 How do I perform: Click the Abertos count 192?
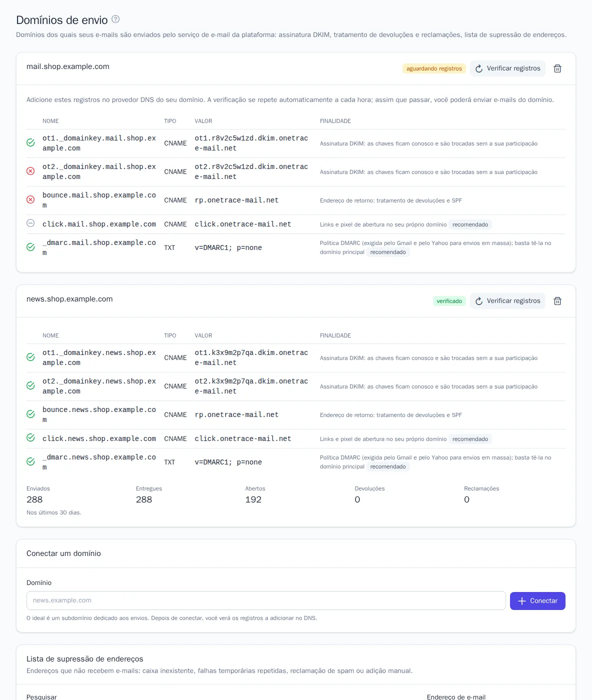(253, 499)
